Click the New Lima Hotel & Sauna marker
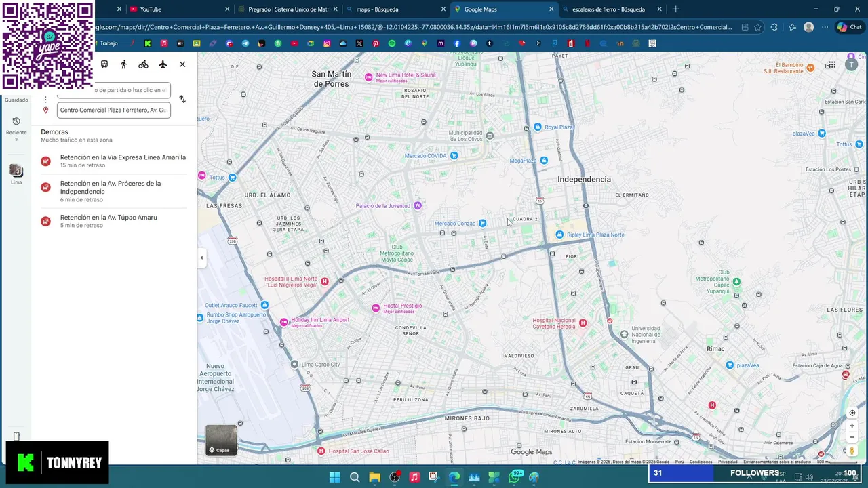This screenshot has height=488, width=868. click(368, 77)
